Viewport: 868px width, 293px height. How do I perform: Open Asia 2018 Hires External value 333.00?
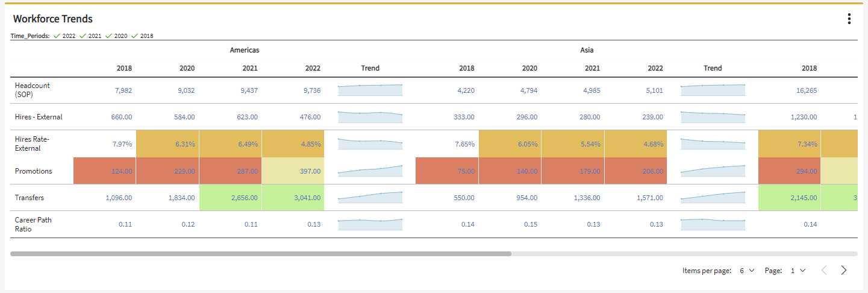point(464,117)
